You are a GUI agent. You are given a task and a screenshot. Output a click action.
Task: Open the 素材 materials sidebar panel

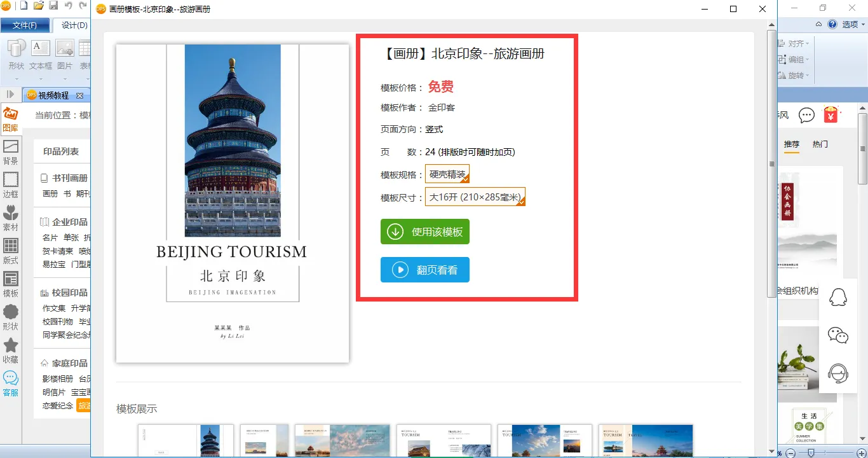tap(11, 219)
